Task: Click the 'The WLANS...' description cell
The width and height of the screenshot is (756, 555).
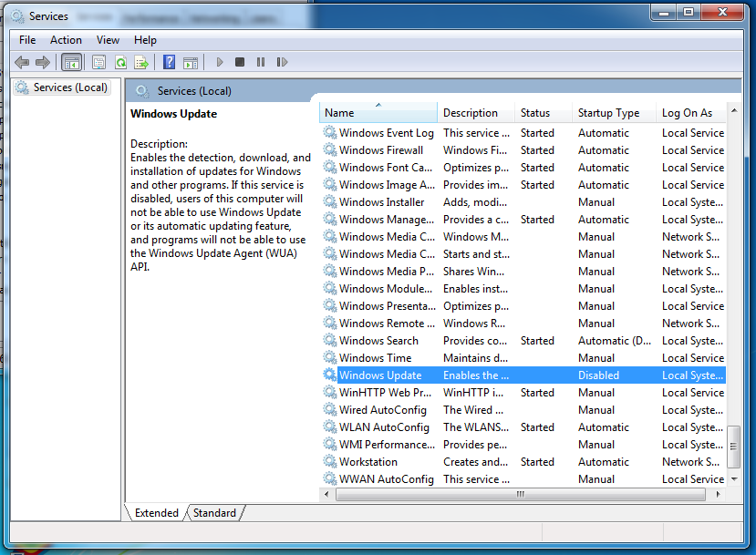Action: (x=476, y=427)
